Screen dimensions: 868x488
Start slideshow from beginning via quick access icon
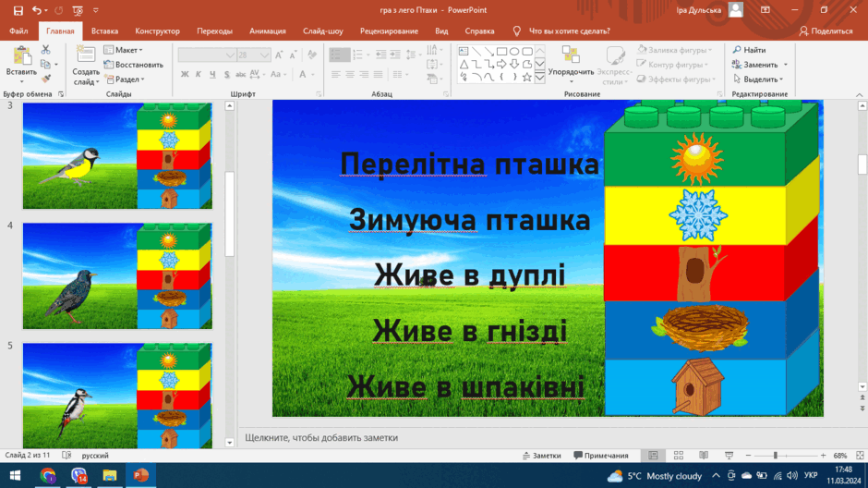[x=78, y=10]
